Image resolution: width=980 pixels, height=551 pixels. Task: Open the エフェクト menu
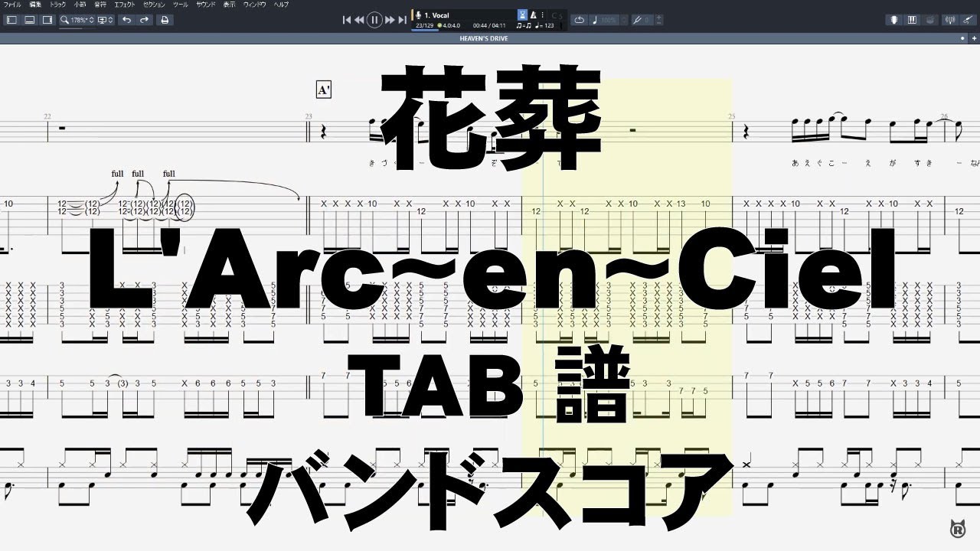click(x=125, y=5)
